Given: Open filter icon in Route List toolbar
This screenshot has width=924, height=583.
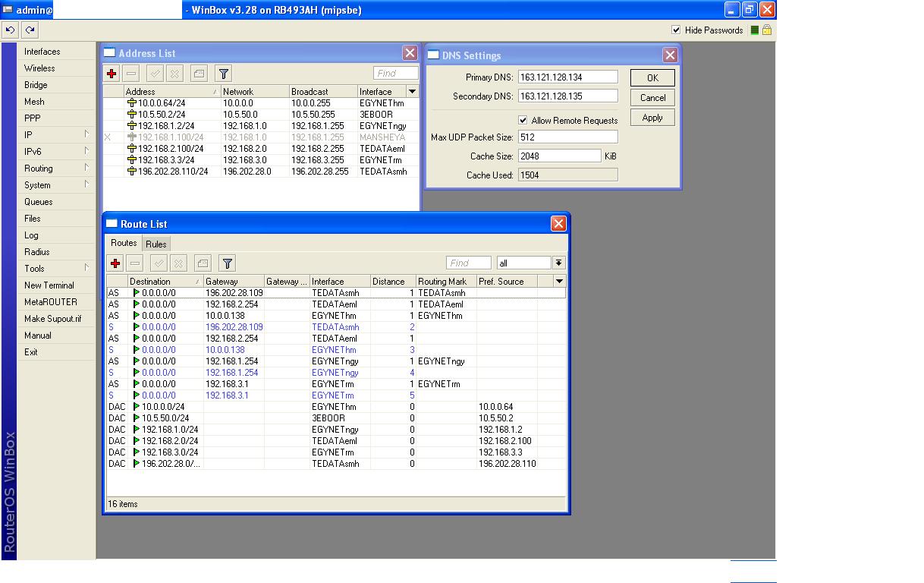Looking at the screenshot, I should click(227, 263).
